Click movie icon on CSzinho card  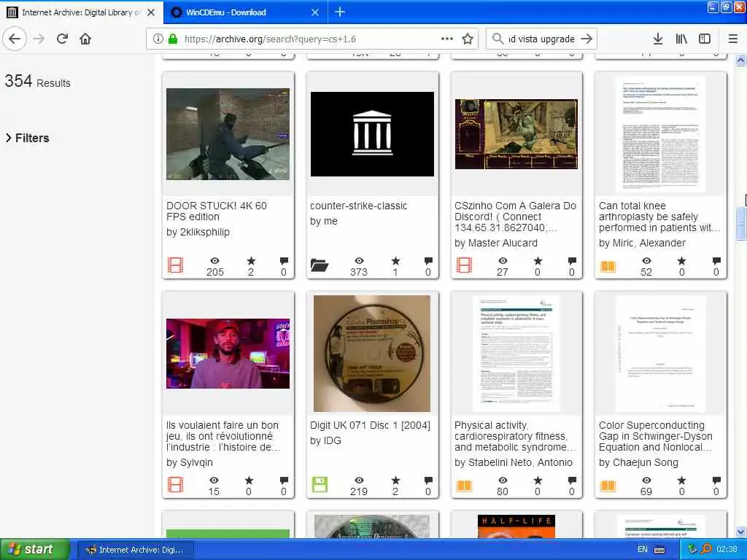coord(464,265)
